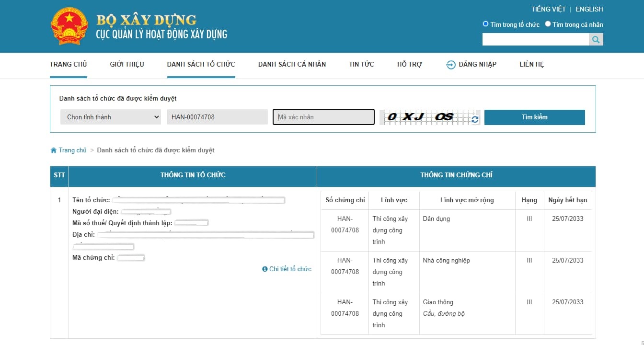Screen dimensions: 644x345
Task: Click the 'Mã chứng chỉ:' label
Action: point(93,258)
